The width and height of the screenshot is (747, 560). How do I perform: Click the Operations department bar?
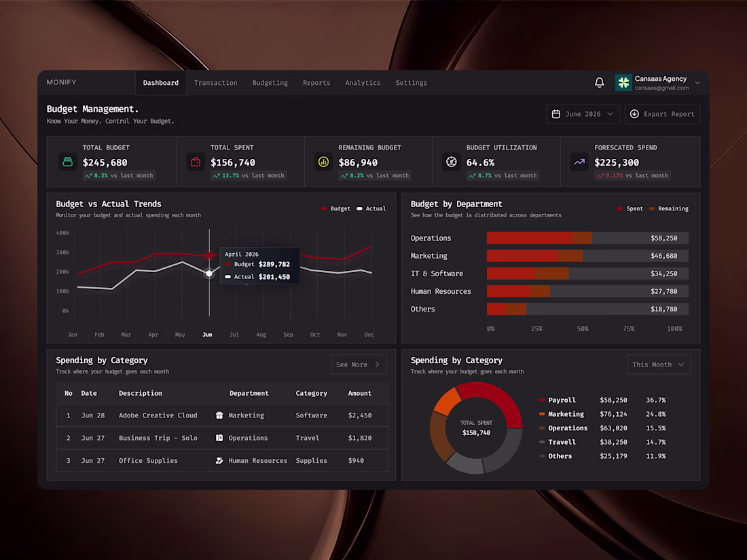(x=587, y=238)
